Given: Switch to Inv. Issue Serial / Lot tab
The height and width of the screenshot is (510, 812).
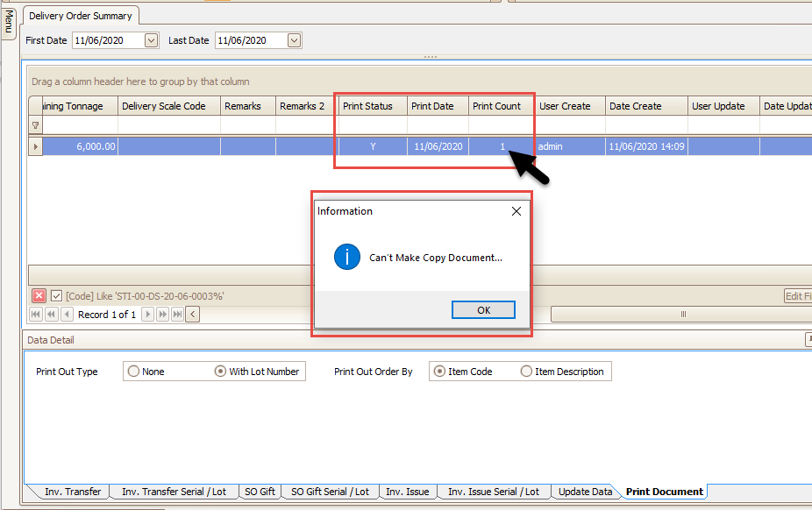Looking at the screenshot, I should tap(494, 492).
